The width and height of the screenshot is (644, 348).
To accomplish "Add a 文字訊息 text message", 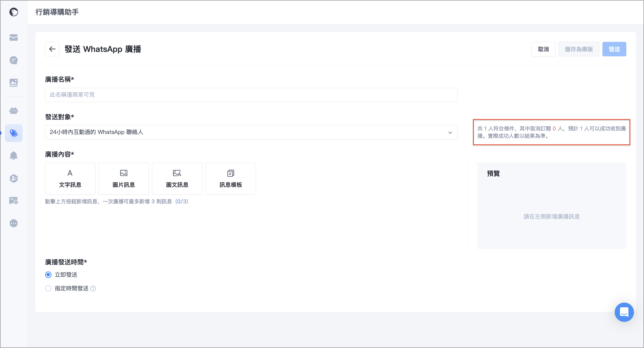I will (x=70, y=178).
